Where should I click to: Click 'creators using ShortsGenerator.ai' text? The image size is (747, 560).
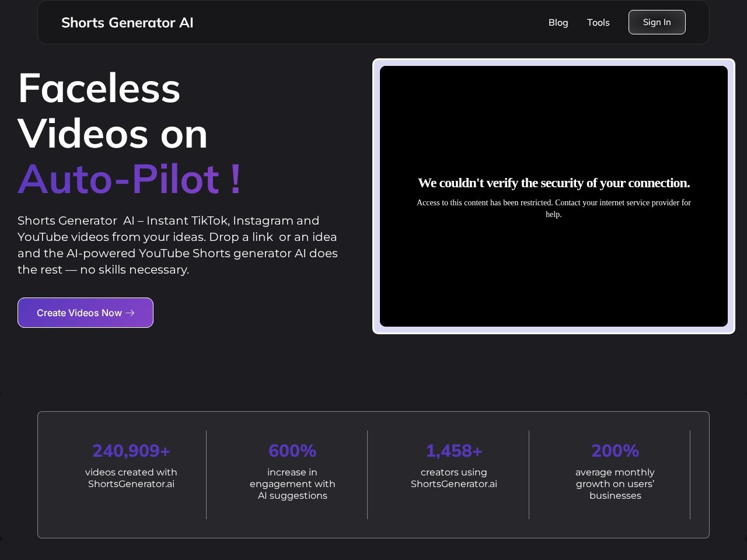click(454, 478)
